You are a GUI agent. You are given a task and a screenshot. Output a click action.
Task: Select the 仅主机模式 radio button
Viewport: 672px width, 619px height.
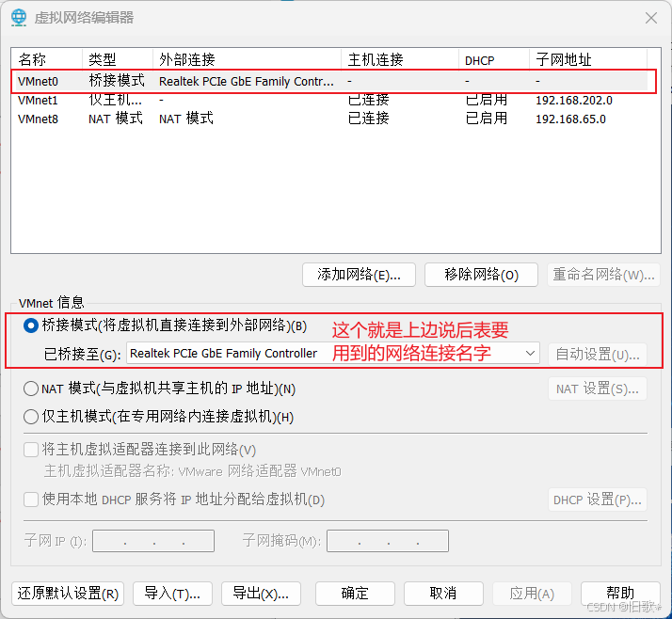(x=31, y=417)
